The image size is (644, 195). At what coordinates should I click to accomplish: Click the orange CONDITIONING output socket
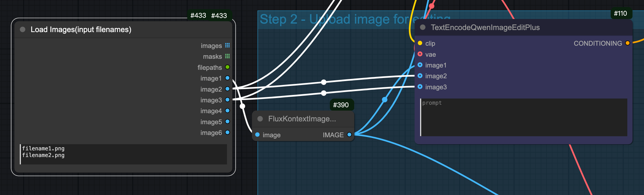[x=628, y=43]
